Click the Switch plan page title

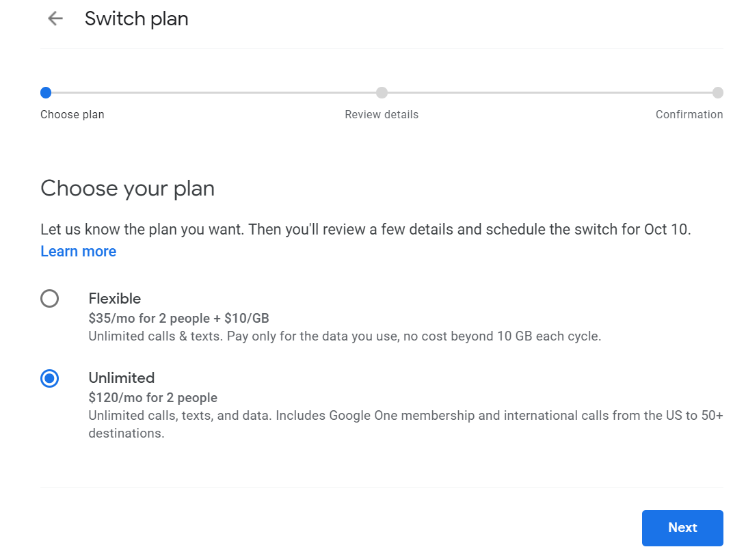[x=136, y=18]
